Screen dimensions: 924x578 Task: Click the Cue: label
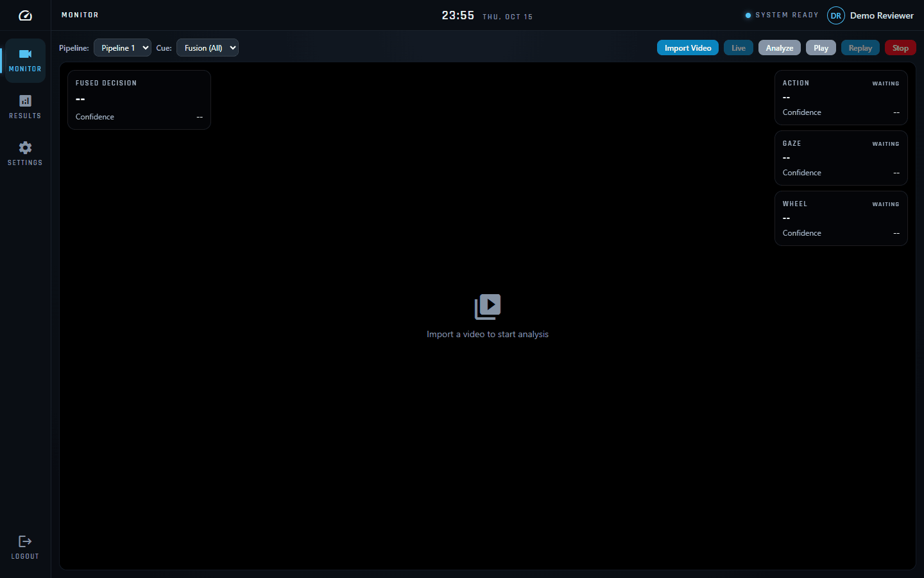[x=164, y=48]
